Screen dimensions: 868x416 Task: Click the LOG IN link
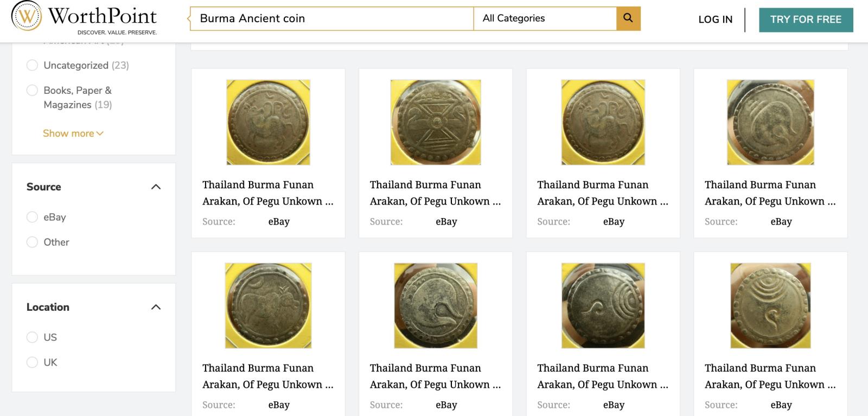coord(715,20)
